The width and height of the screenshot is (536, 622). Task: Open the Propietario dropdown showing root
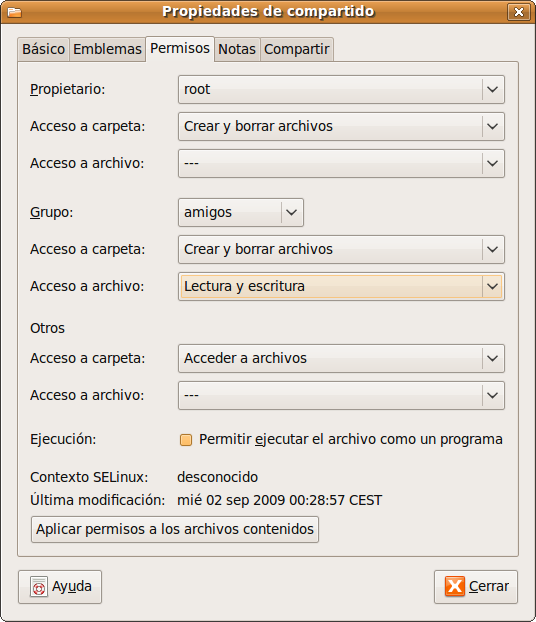click(x=341, y=89)
